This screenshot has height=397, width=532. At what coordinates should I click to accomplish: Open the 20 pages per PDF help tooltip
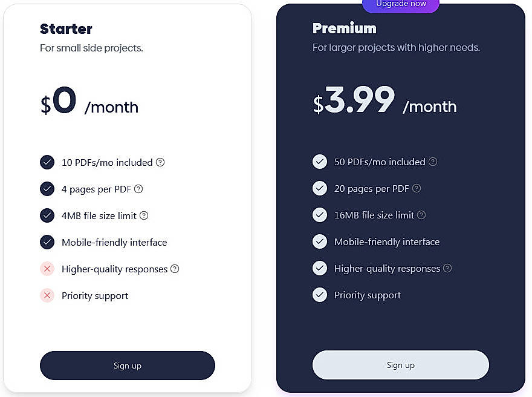(416, 188)
